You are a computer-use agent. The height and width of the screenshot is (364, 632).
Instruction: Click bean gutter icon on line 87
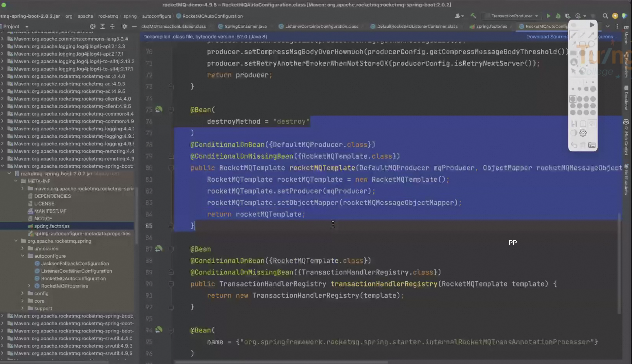pyautogui.click(x=159, y=249)
